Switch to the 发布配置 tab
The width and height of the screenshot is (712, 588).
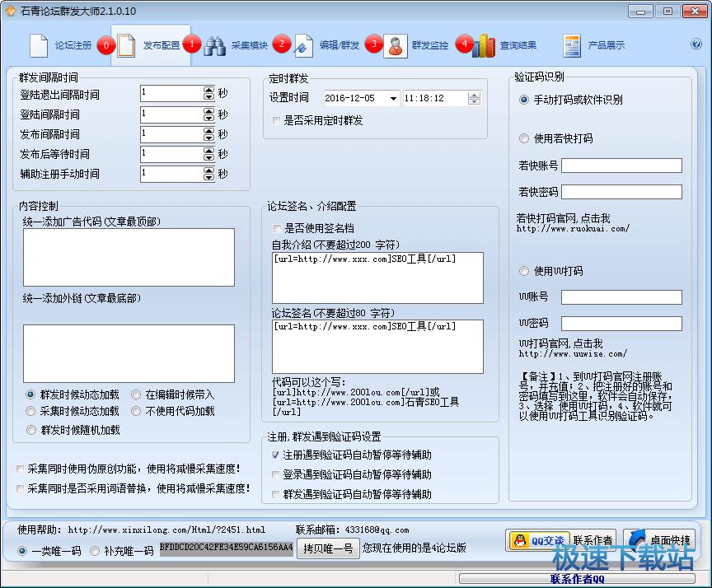[148, 45]
